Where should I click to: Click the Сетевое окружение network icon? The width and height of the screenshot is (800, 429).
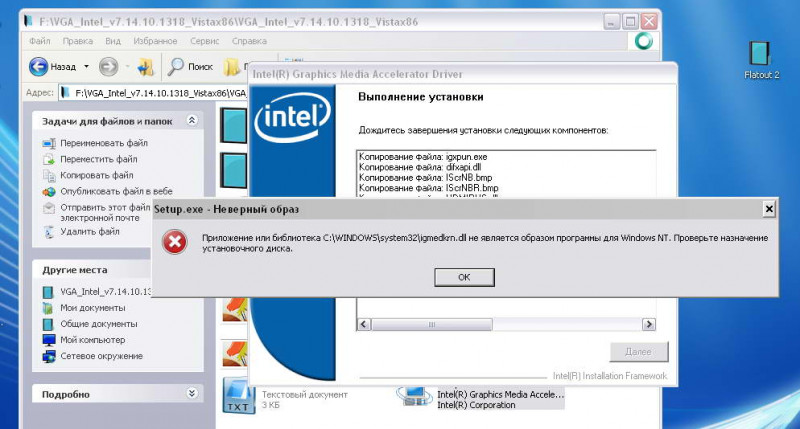[49, 357]
